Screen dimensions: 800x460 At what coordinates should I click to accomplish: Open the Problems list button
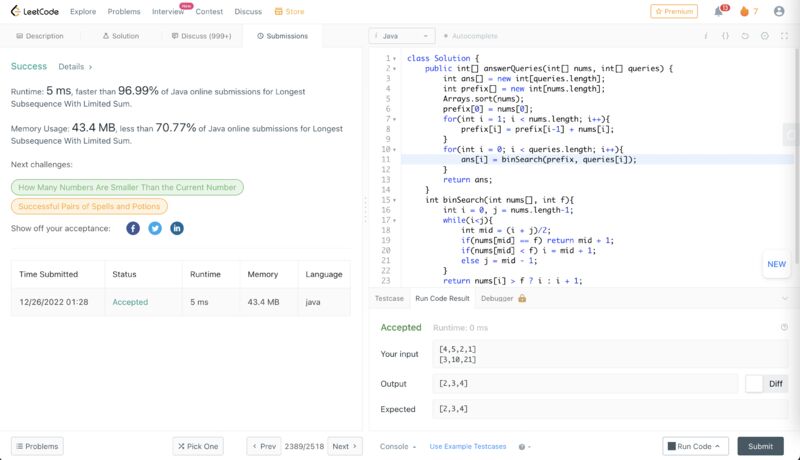pos(37,446)
